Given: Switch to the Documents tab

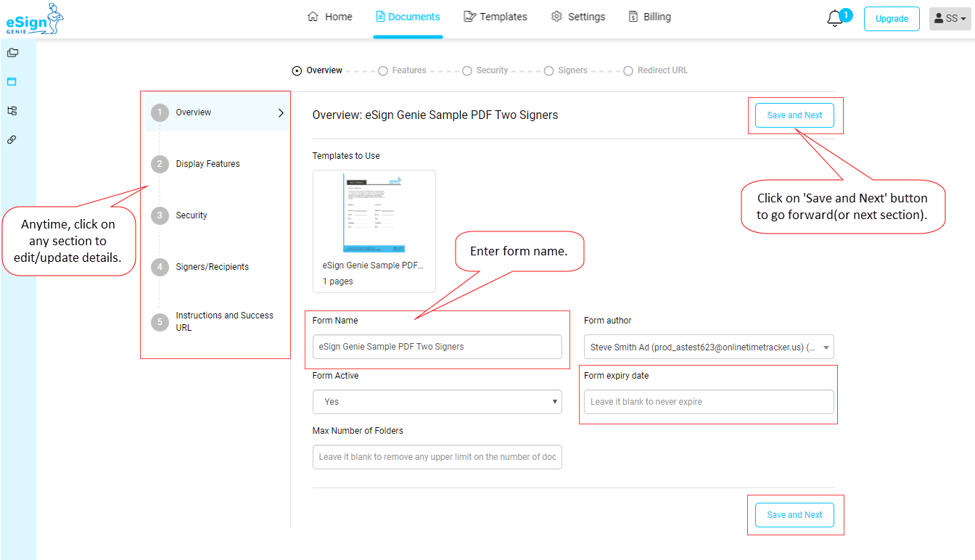Looking at the screenshot, I should tap(408, 17).
